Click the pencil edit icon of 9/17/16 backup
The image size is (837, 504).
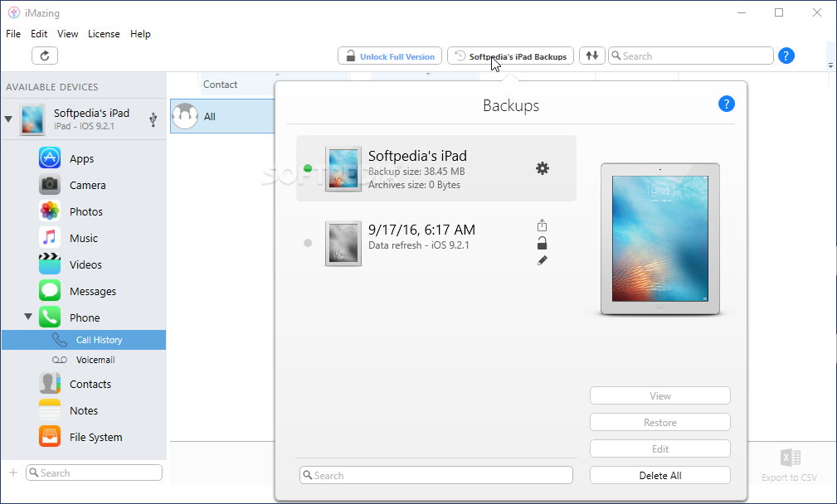click(542, 260)
